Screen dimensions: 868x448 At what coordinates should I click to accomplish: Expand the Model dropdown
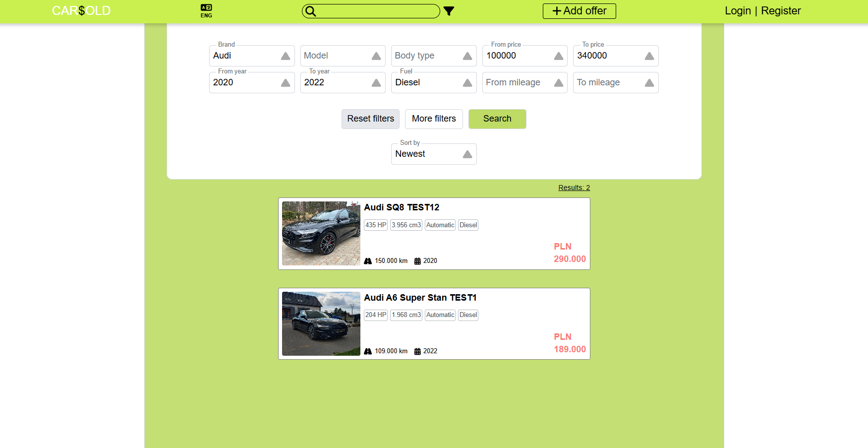tap(343, 56)
